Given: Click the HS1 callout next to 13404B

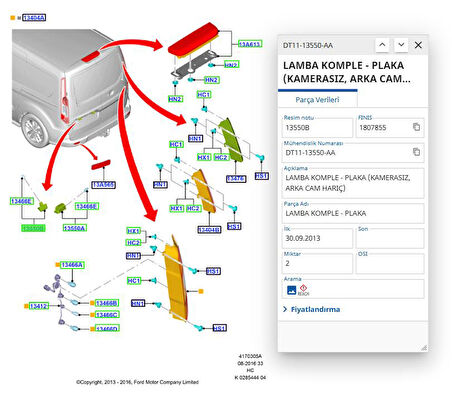Looking at the screenshot, I should click(234, 226).
